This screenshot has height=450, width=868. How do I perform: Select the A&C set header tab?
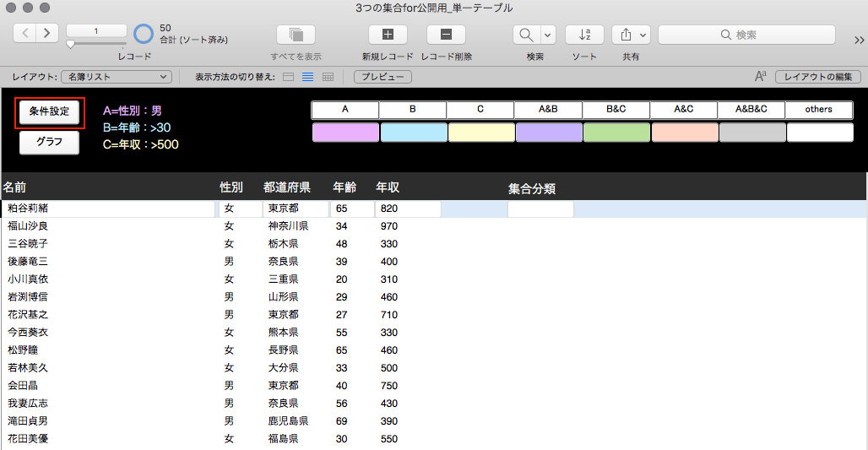pyautogui.click(x=684, y=110)
